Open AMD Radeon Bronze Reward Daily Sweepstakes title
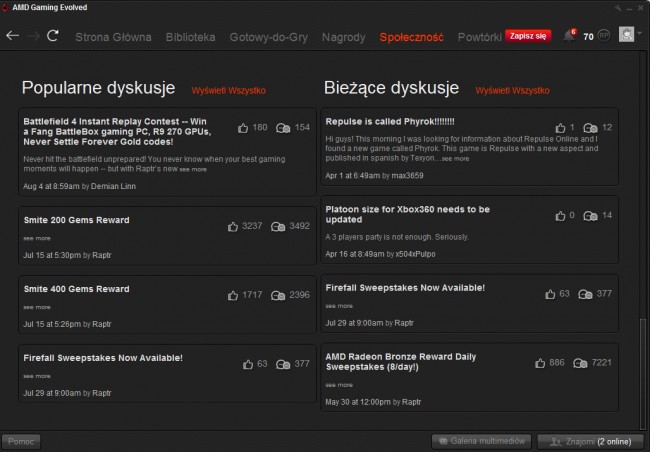The image size is (650, 452). (400, 362)
